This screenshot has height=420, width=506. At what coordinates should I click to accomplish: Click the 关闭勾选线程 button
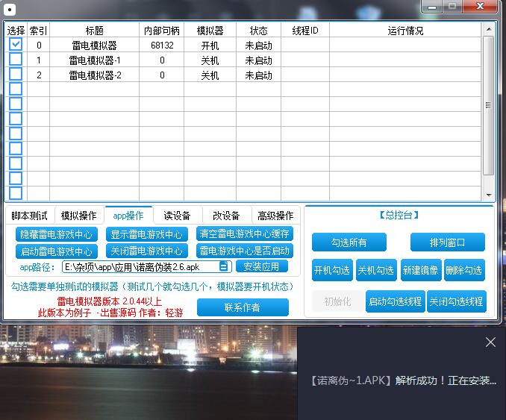(x=456, y=301)
